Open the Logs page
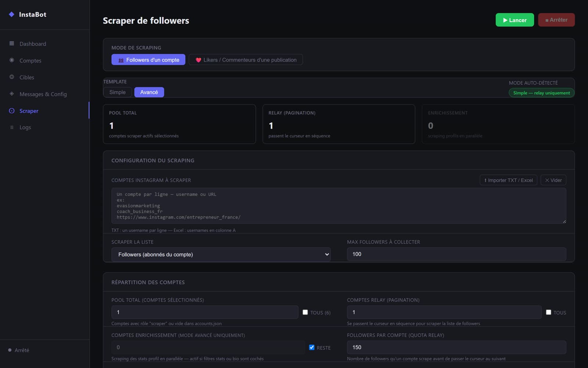This screenshot has width=588, height=368. pyautogui.click(x=44, y=127)
